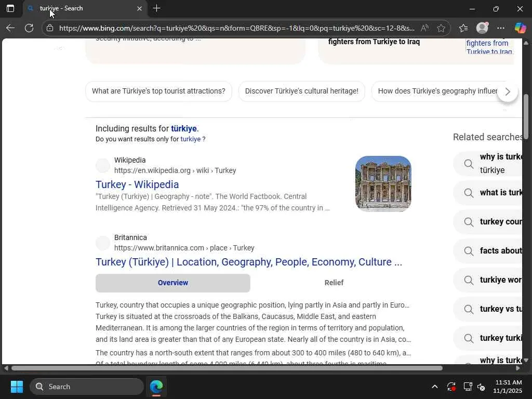The image size is (532, 399).
Task: Restore down the Edge window
Action: tap(496, 9)
